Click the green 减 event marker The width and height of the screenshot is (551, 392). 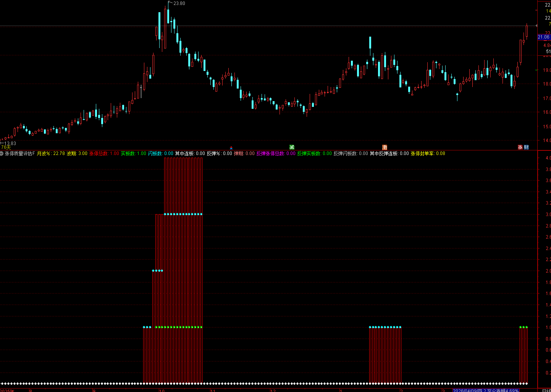click(292, 147)
